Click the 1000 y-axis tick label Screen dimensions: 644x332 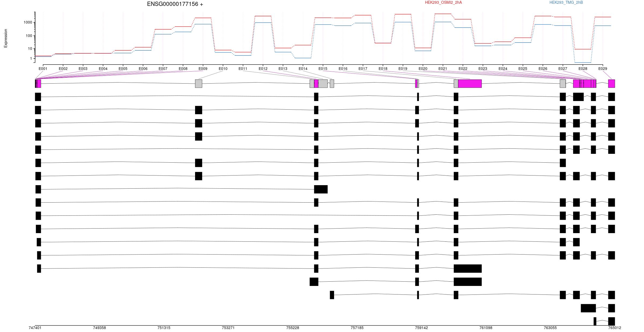28,23
